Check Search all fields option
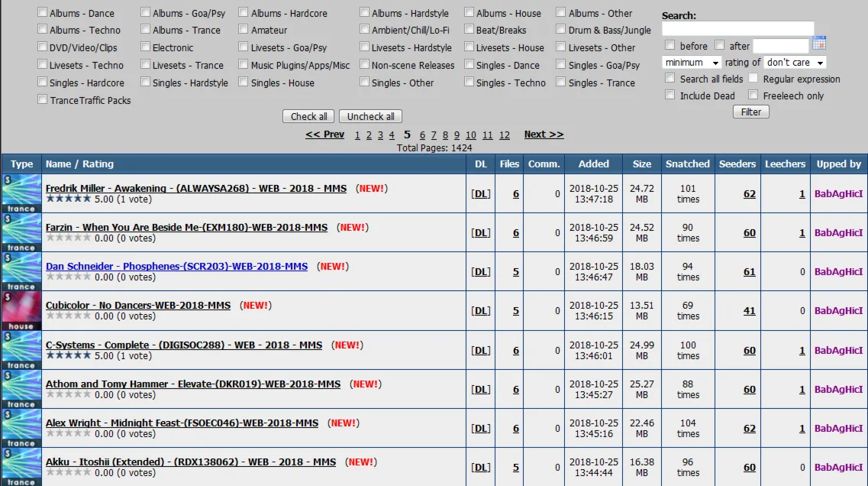Image resolution: width=868 pixels, height=486 pixels. [x=670, y=78]
